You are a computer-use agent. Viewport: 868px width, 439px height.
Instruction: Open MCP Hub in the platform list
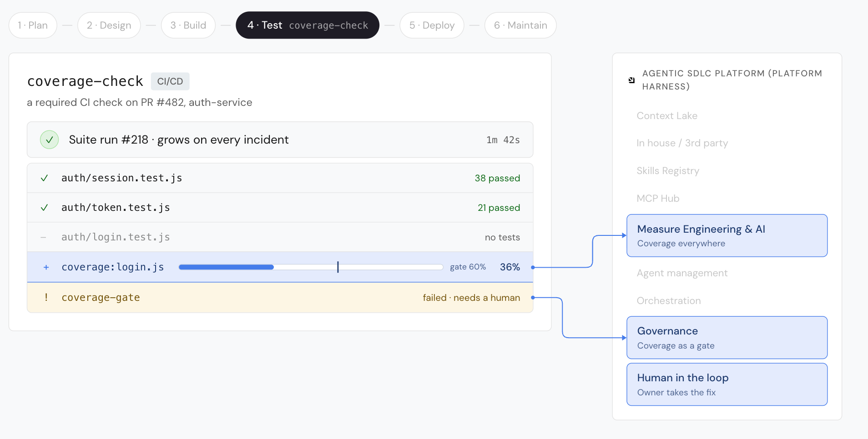[658, 199]
